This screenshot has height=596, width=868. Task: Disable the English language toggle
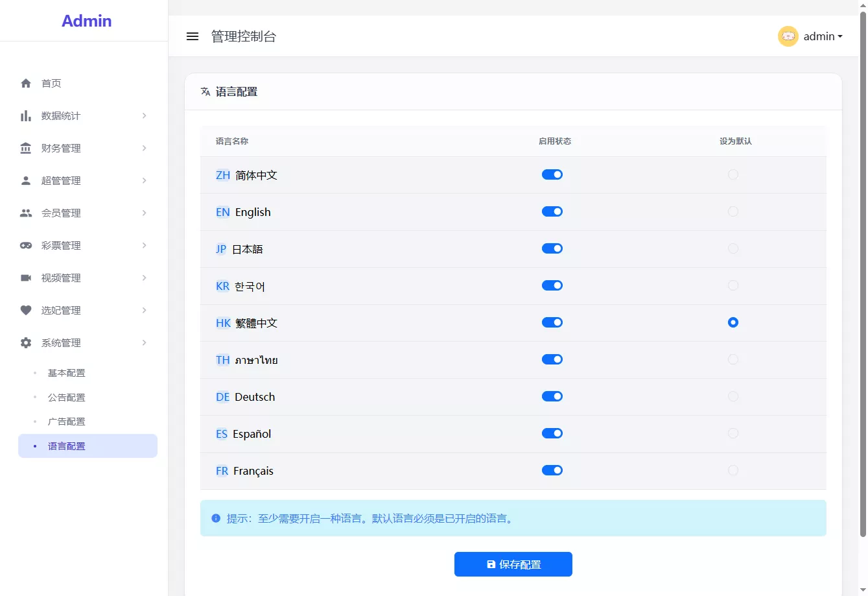point(552,211)
